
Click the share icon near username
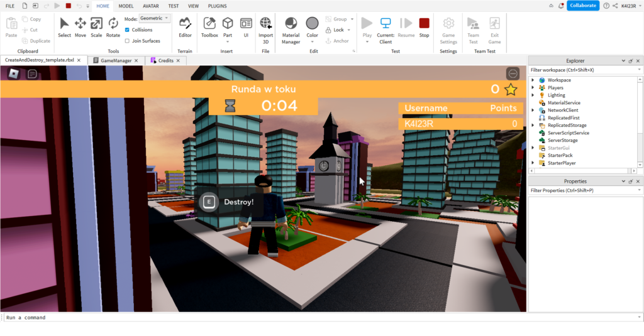[615, 6]
